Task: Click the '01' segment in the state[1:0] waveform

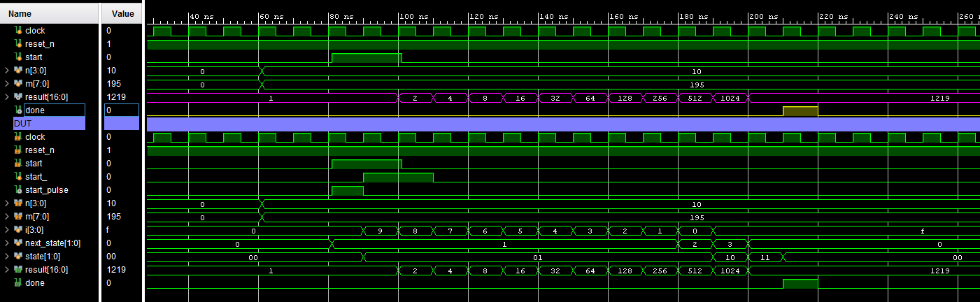Action: (538, 257)
